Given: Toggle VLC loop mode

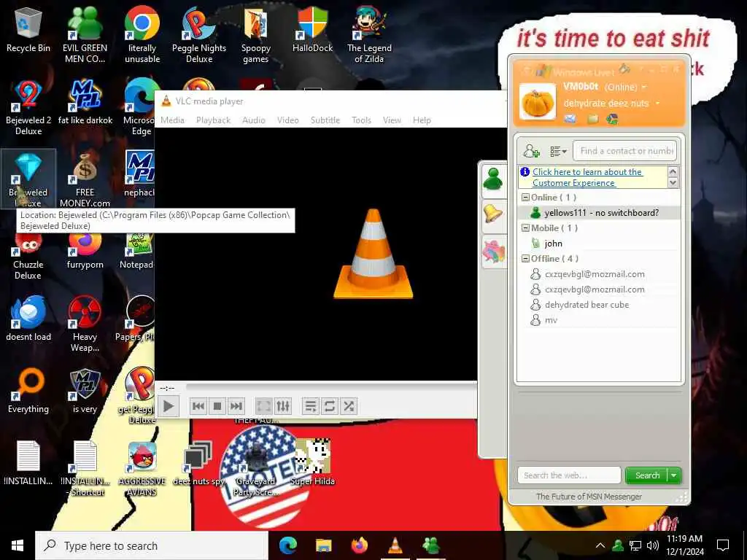Looking at the screenshot, I should coord(330,406).
